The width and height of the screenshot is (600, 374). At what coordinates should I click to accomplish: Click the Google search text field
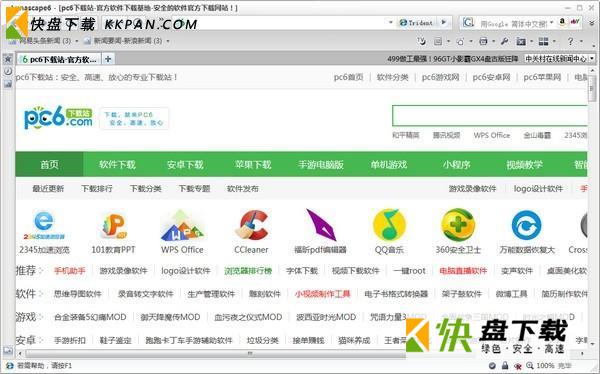513,23
